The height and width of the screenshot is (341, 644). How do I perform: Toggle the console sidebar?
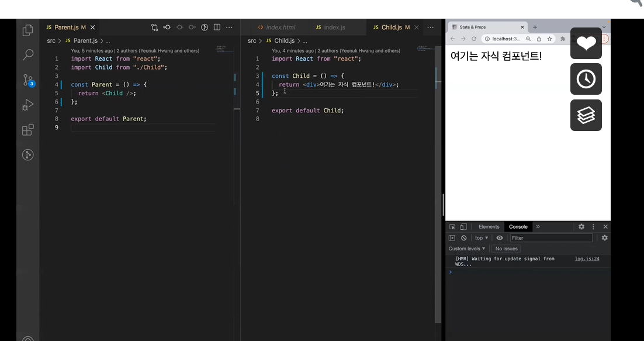[452, 238]
